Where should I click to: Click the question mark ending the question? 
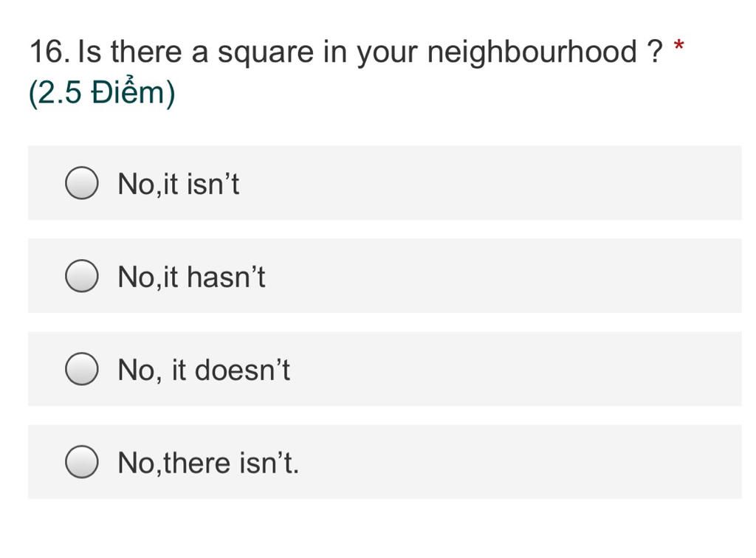pyautogui.click(x=656, y=51)
